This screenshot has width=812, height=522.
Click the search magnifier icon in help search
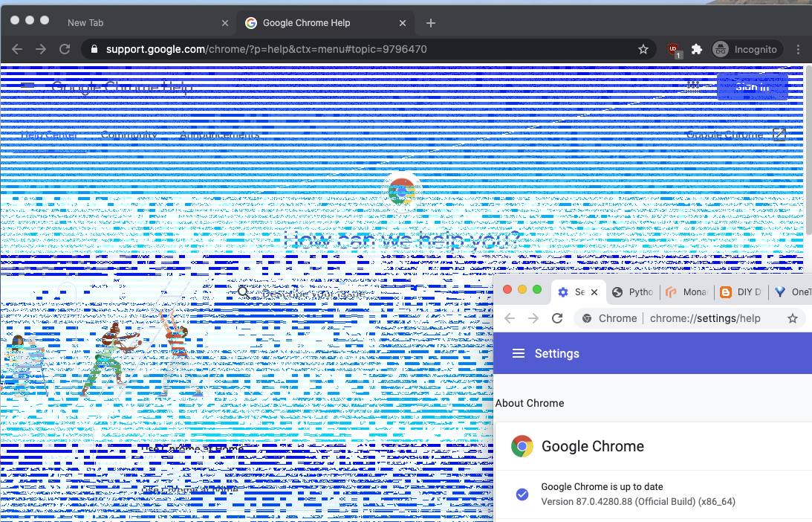pyautogui.click(x=244, y=293)
